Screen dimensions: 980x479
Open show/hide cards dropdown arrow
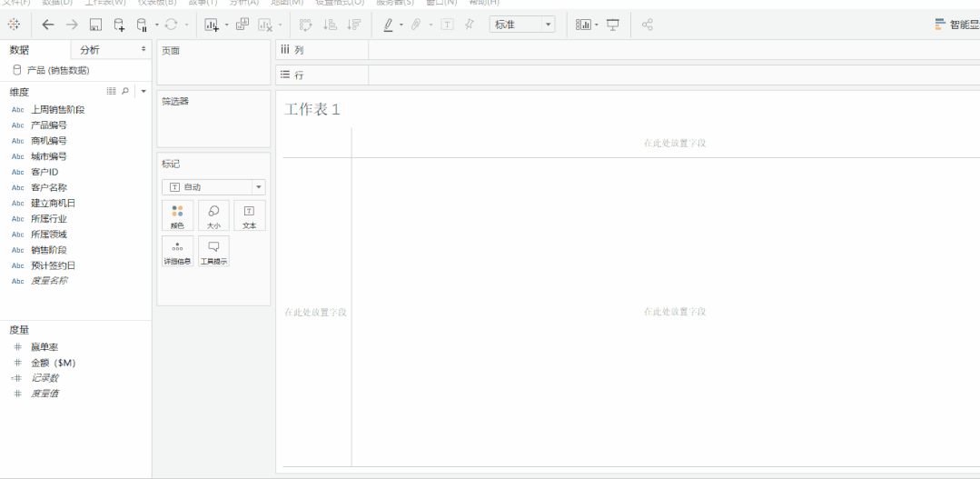tap(597, 25)
